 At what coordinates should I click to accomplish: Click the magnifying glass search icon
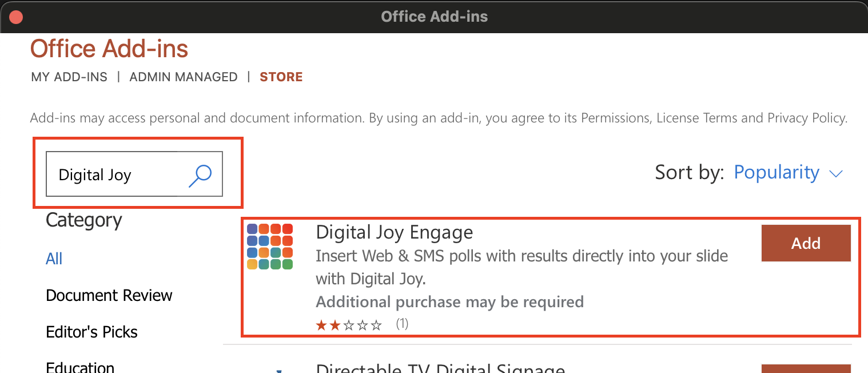click(200, 176)
